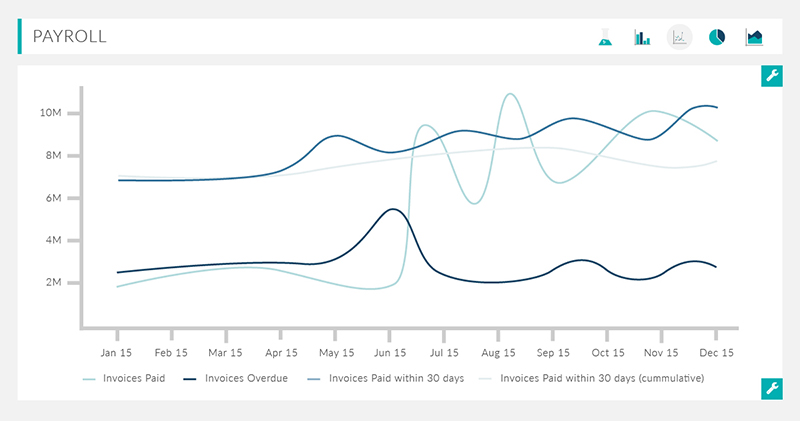
Task: Click the 10M y-axis label
Action: point(51,113)
